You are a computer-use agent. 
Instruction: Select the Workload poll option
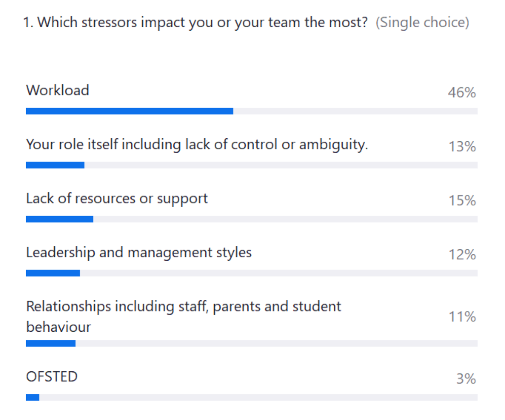(58, 90)
